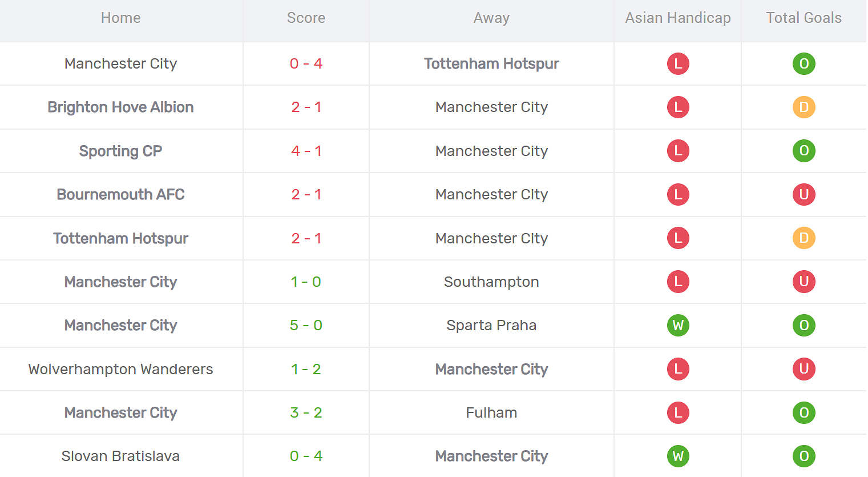
Task: Open the Home column header
Action: [120, 18]
